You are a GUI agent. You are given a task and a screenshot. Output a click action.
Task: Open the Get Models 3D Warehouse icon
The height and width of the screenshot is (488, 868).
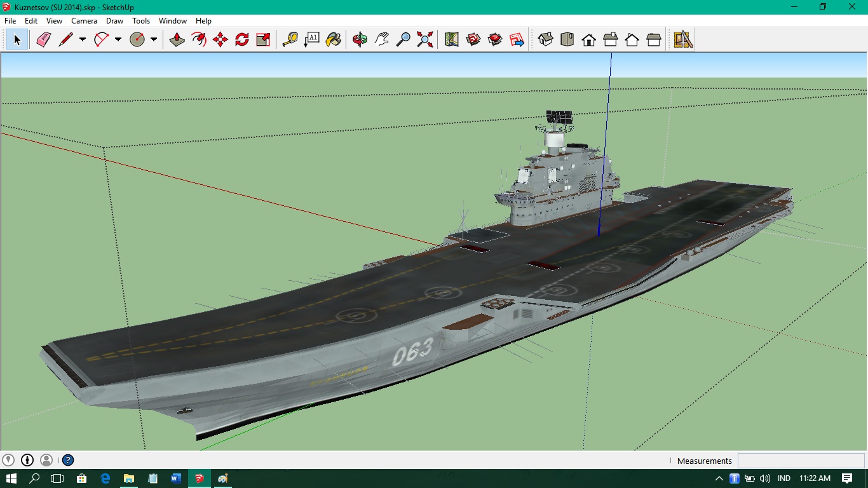[473, 39]
